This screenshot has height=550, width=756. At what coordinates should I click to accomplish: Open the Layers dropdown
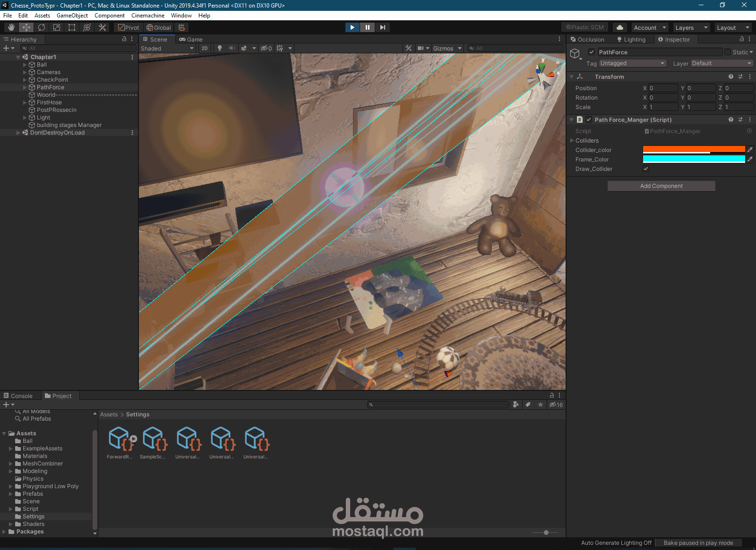point(691,27)
